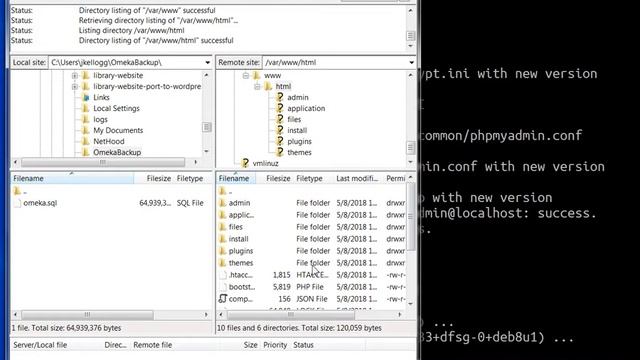
Task: Click the local tree vertical scrollbar thumb
Action: [x=207, y=127]
